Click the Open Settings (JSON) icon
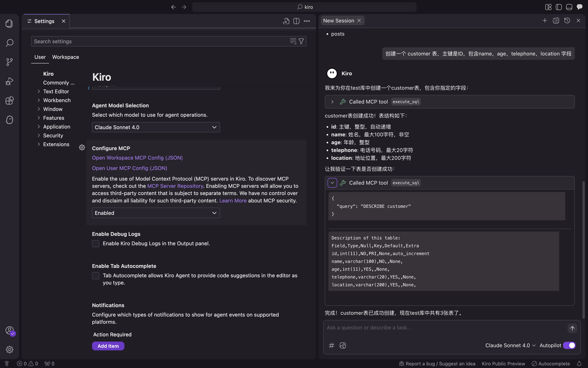 tap(286, 21)
